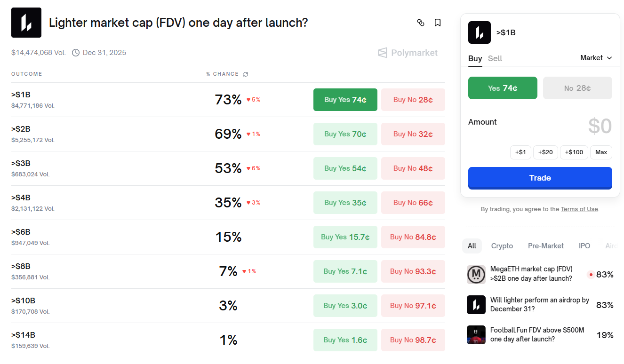Select the No 28¢ option in trade panel

577,88
